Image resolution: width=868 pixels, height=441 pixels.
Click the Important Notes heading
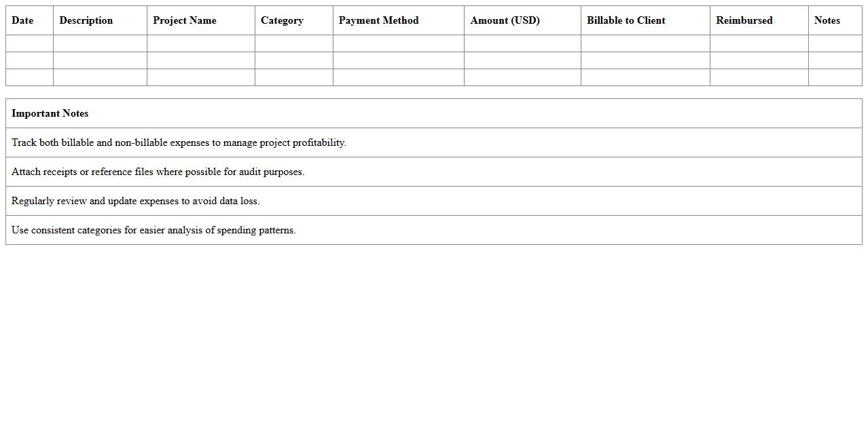50,113
